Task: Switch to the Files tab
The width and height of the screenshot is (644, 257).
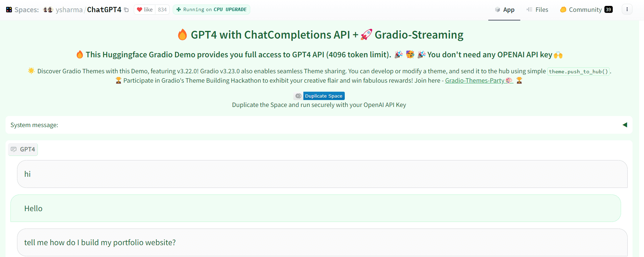Action: tap(537, 10)
